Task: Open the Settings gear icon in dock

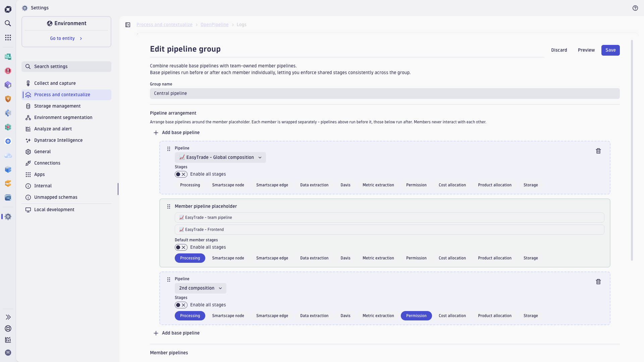Action: pos(8,217)
